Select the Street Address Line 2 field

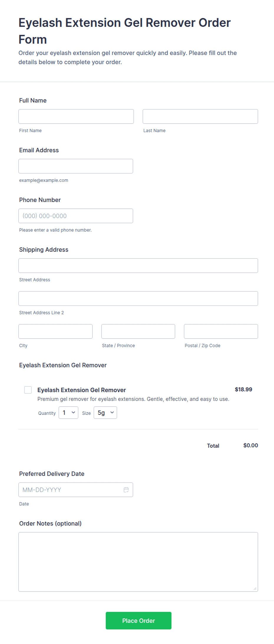point(138,298)
